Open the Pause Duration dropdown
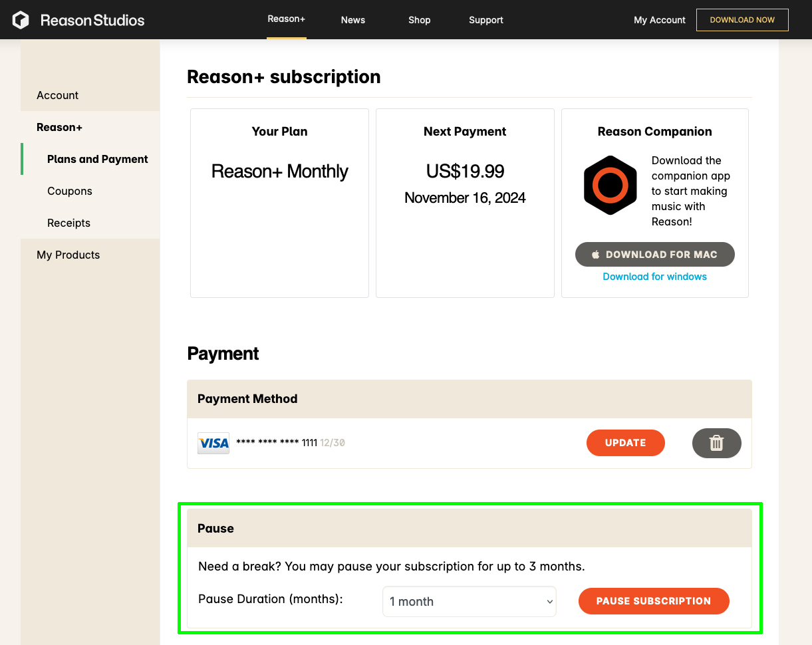Screen dimensions: 812x645 pos(470,601)
